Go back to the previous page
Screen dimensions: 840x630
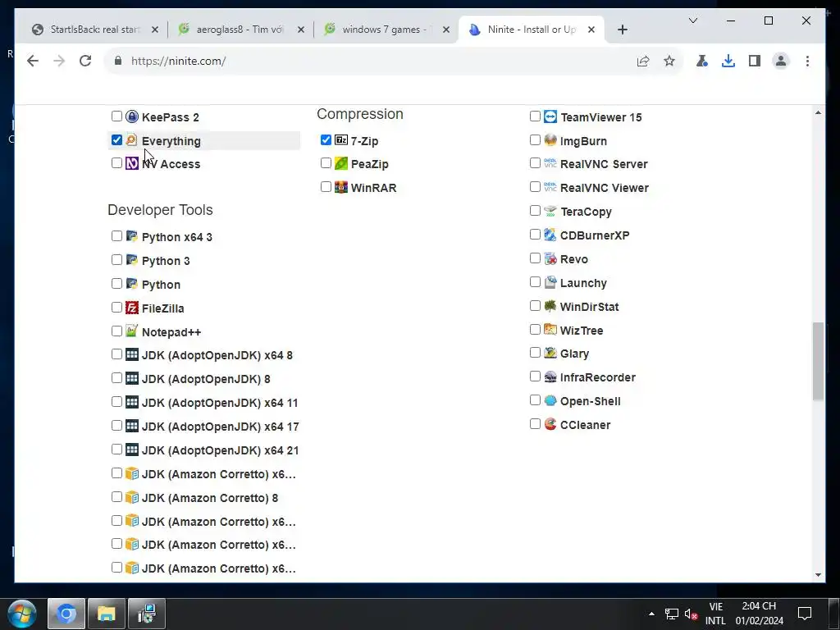click(33, 61)
